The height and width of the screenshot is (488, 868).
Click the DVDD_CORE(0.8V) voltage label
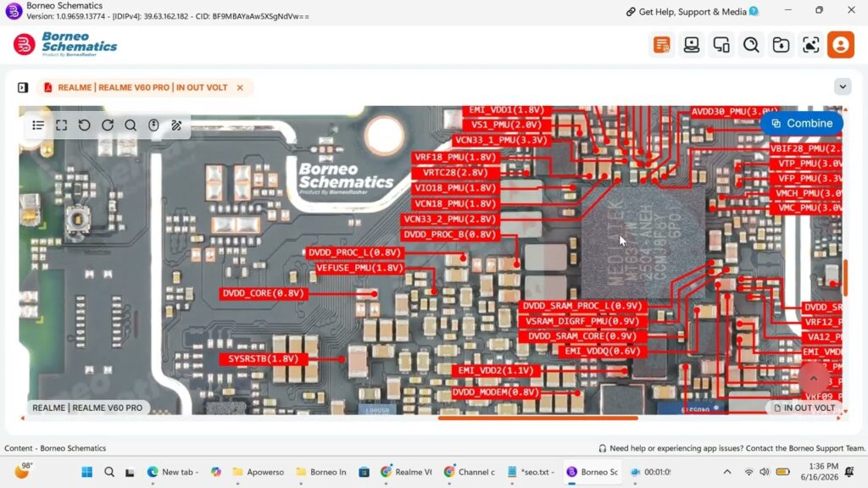coord(263,293)
